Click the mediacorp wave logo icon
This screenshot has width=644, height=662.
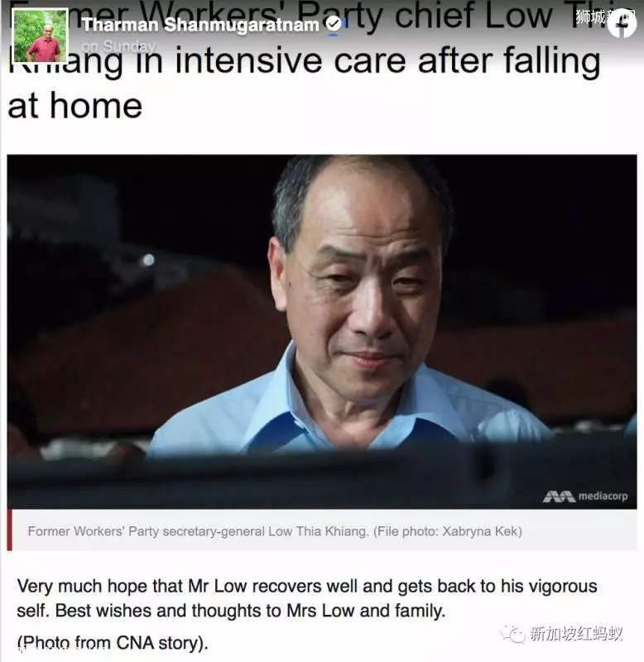(x=559, y=496)
